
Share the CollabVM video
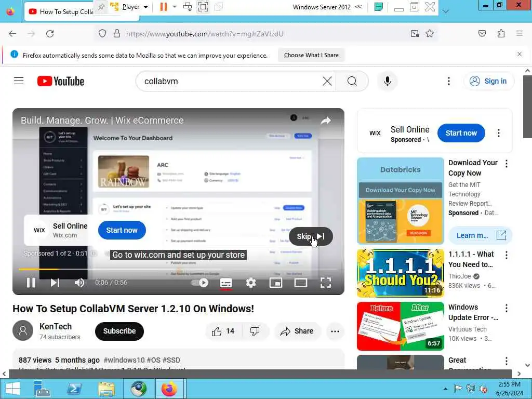click(297, 331)
